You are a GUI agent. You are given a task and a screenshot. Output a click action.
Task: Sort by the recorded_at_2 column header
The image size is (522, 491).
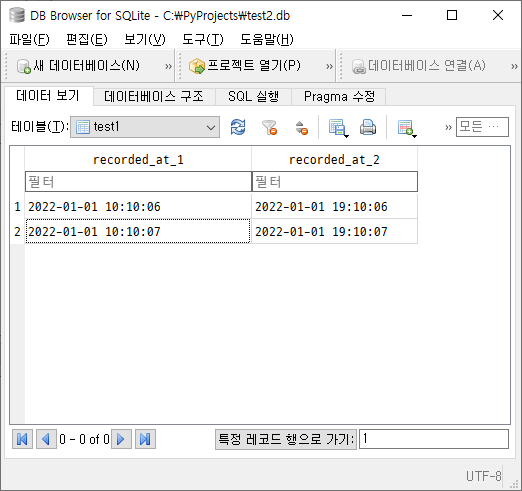(334, 159)
